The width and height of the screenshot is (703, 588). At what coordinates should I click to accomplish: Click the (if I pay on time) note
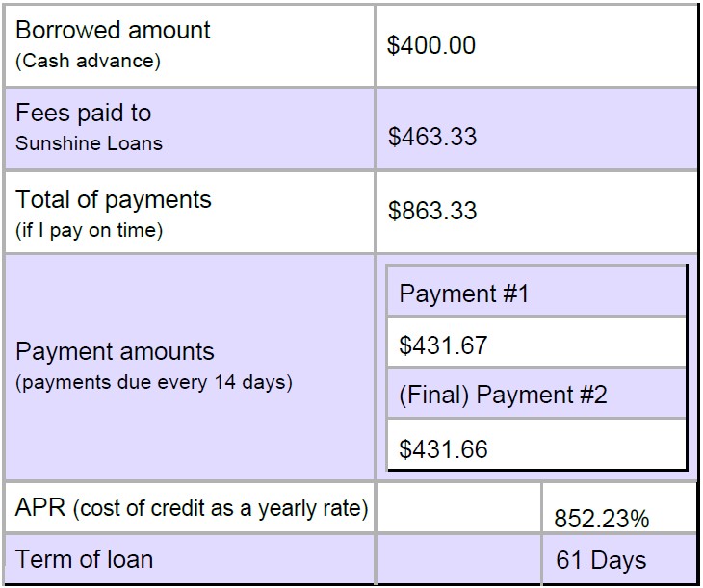click(x=89, y=230)
